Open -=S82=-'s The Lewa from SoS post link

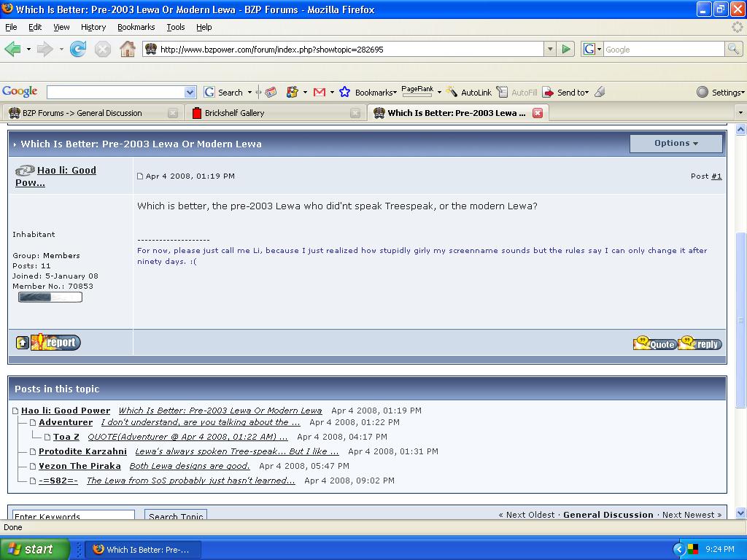point(190,481)
